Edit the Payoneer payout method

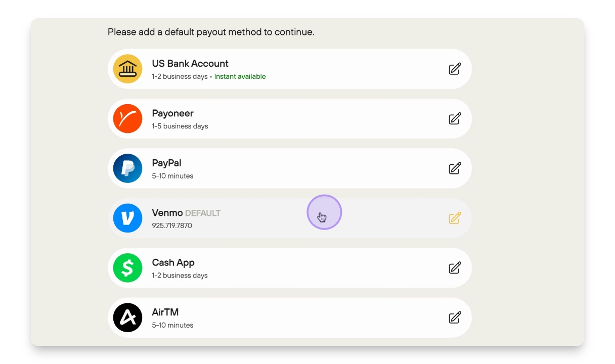(455, 118)
